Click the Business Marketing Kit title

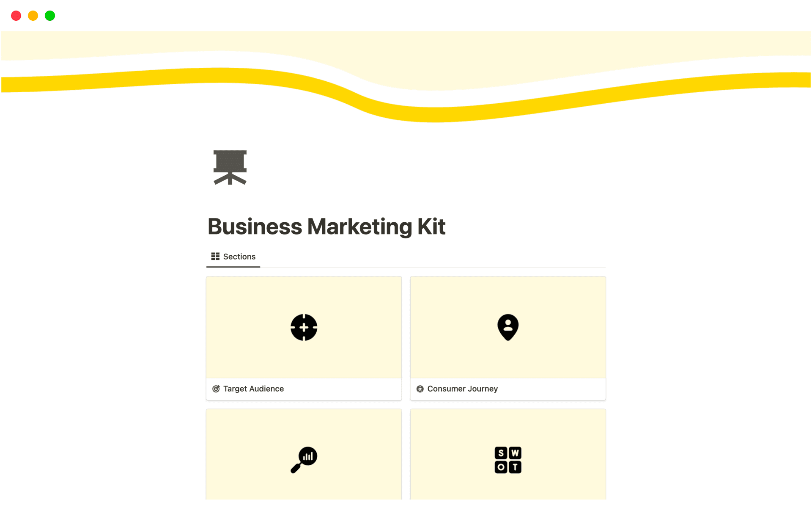click(x=326, y=226)
